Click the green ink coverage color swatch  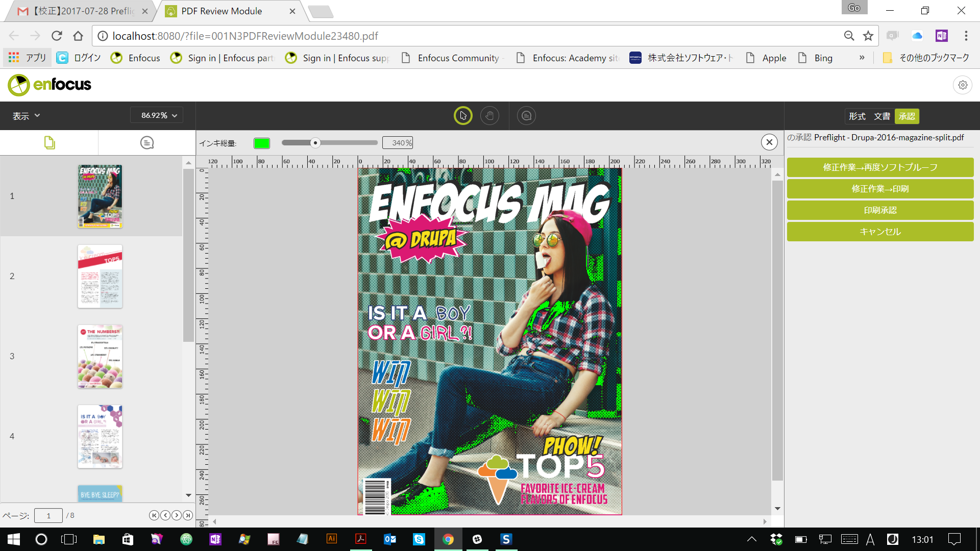click(262, 143)
